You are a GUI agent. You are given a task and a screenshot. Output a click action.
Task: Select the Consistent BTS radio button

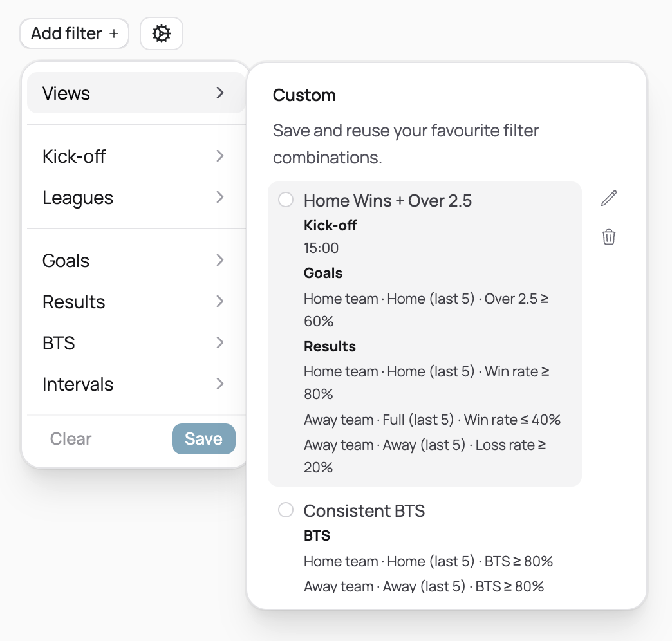click(286, 510)
